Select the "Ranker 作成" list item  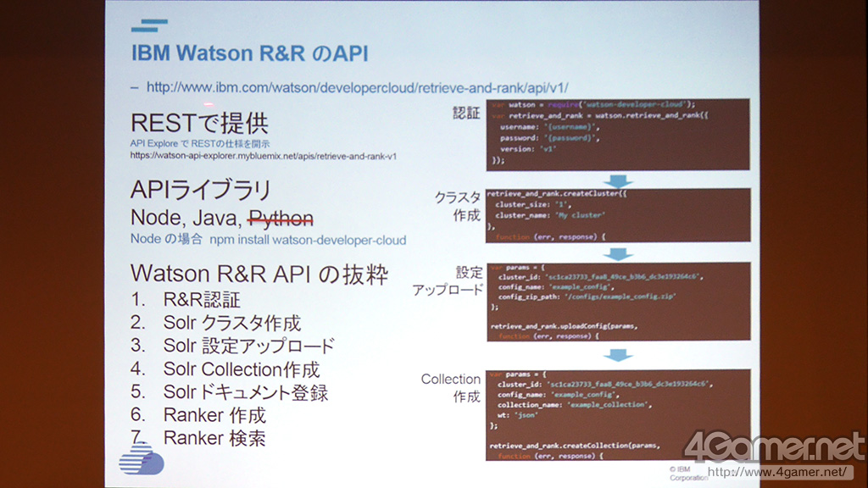tap(214, 415)
